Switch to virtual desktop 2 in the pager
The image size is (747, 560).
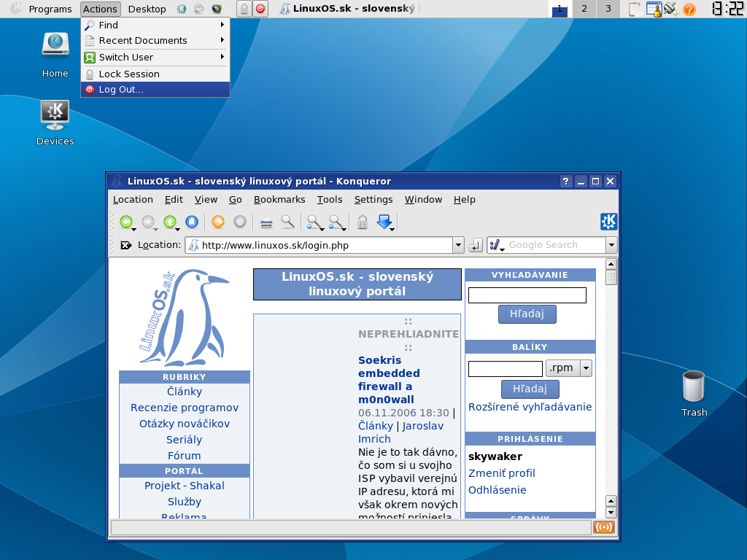click(584, 9)
